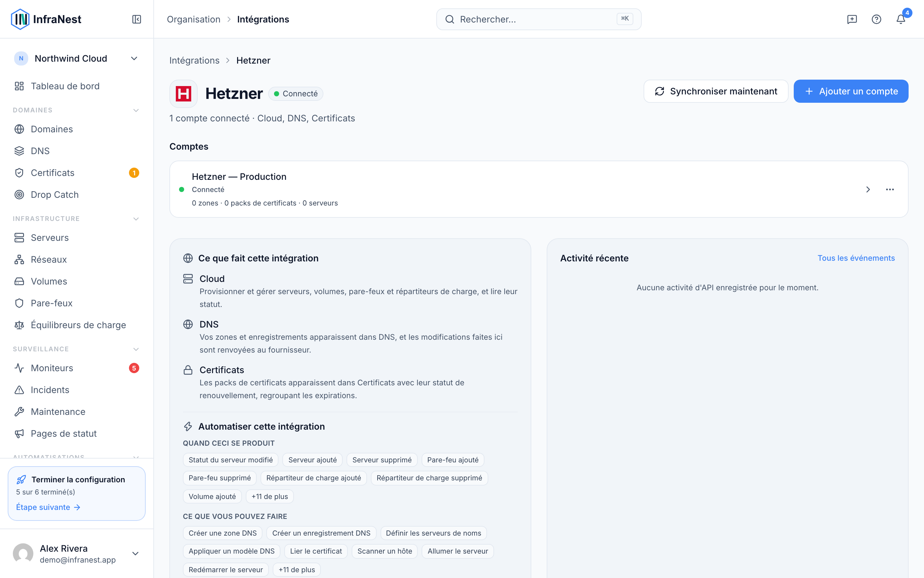Open more options for Hetzner — Production

click(890, 189)
